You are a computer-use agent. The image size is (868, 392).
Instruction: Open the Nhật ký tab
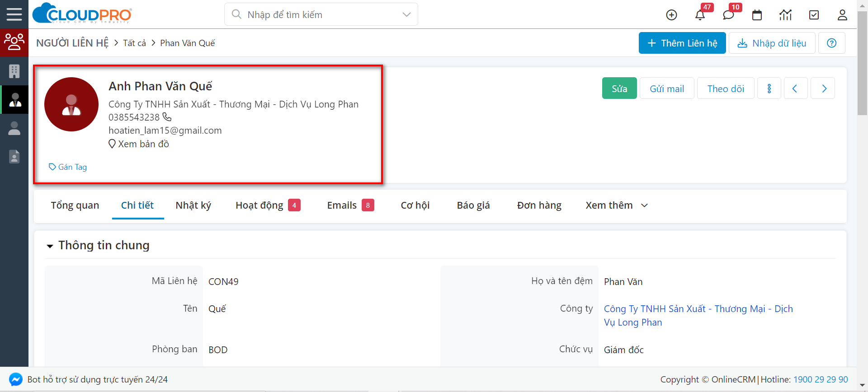(193, 205)
